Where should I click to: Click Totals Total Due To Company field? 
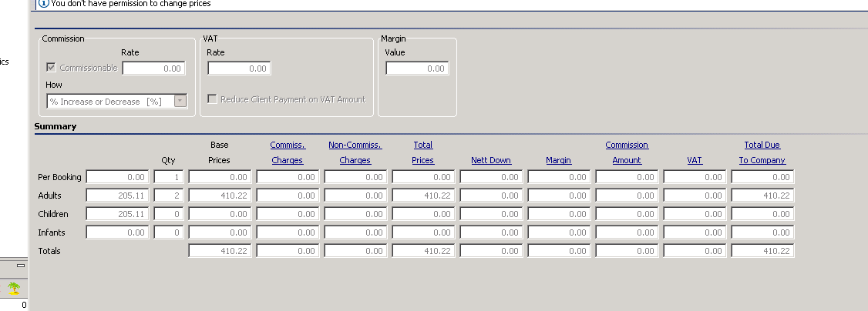(763, 251)
